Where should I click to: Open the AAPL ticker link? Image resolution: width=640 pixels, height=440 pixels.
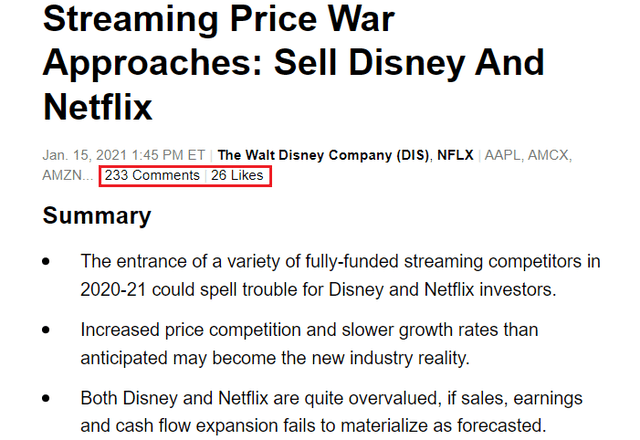[x=502, y=155]
